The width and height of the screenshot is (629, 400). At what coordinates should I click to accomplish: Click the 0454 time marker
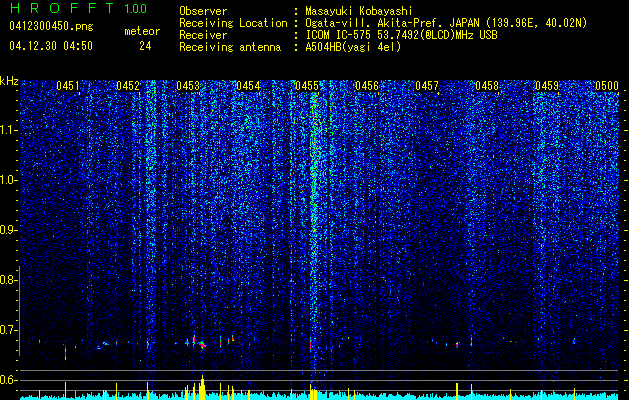point(248,86)
